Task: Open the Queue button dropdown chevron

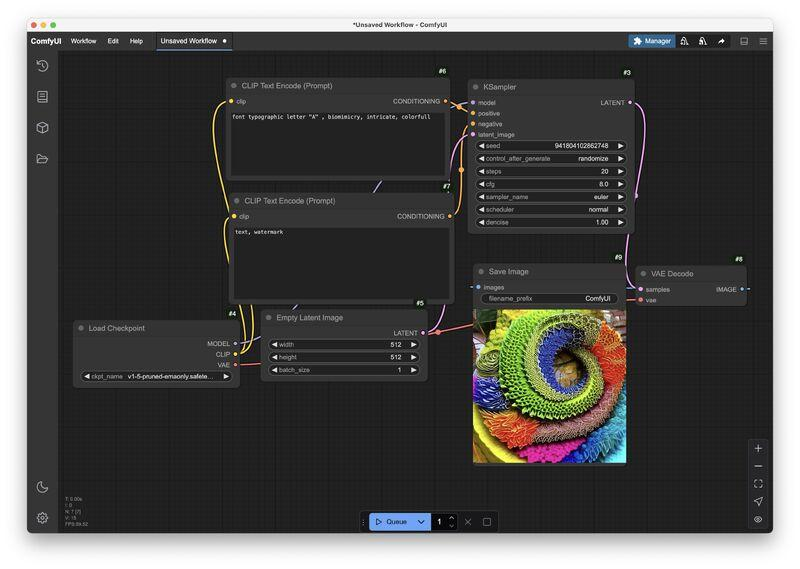Action: (421, 522)
